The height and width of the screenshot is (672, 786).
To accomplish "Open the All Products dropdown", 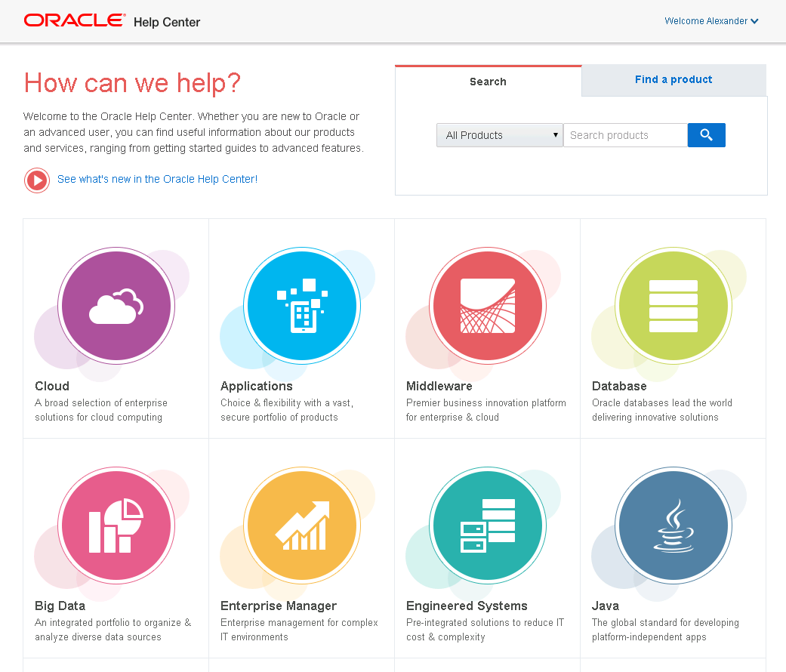I will [x=499, y=134].
